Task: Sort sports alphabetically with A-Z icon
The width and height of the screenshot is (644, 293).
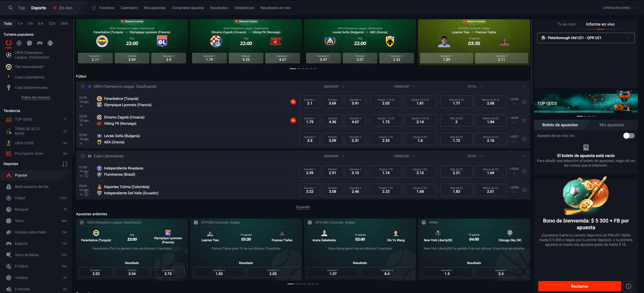Action: coord(65,164)
